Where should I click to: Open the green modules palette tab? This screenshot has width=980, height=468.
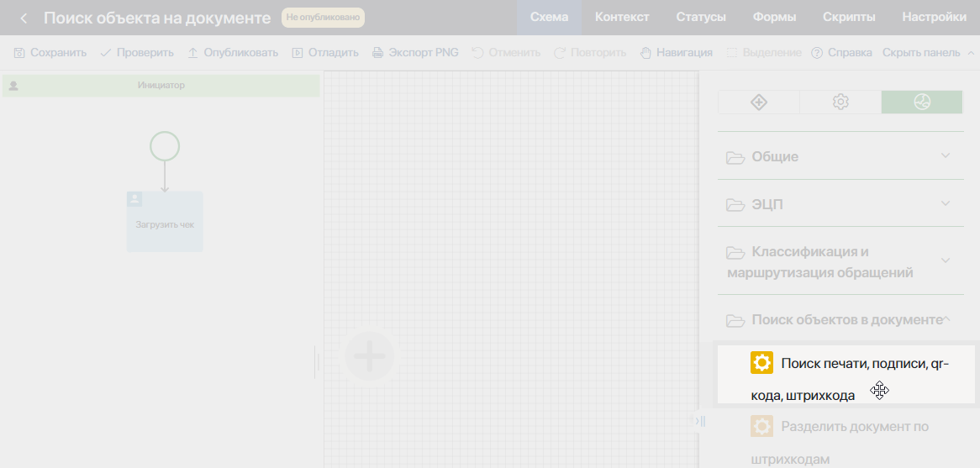922,102
